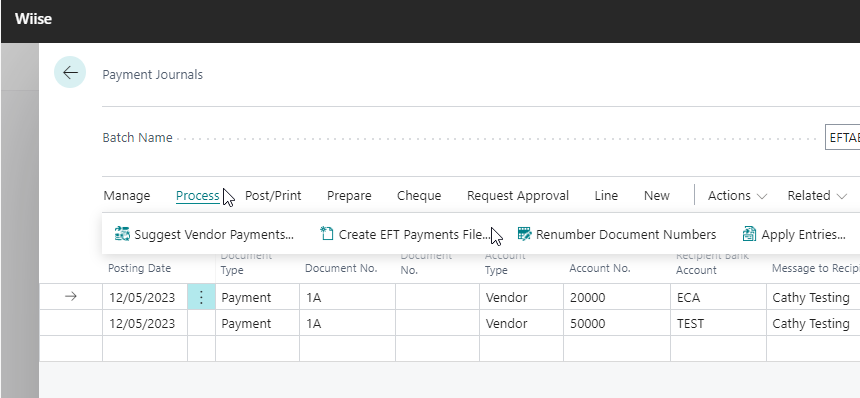Click the Payment Journals breadcrumb link
Viewport: 860px width, 398px height.
(152, 75)
